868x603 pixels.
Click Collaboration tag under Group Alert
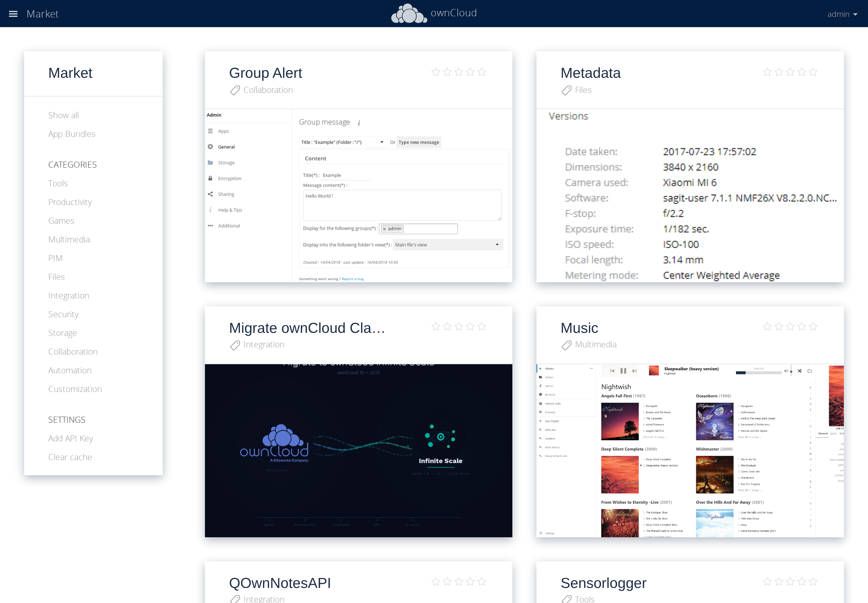coord(268,90)
